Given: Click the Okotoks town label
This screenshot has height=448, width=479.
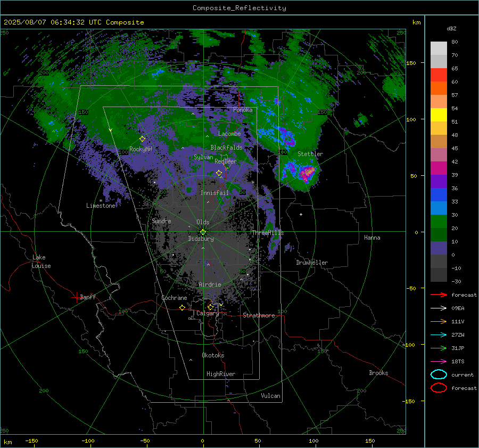Looking at the screenshot, I should (x=213, y=355).
